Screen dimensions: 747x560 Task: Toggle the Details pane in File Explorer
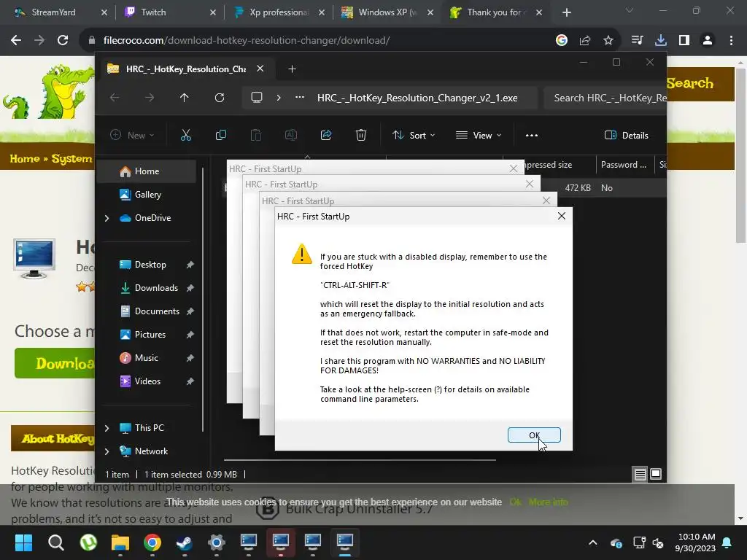pyautogui.click(x=626, y=135)
